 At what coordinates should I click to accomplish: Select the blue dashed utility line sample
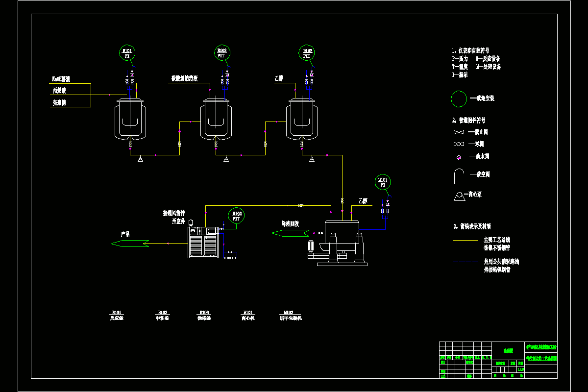pos(465,262)
